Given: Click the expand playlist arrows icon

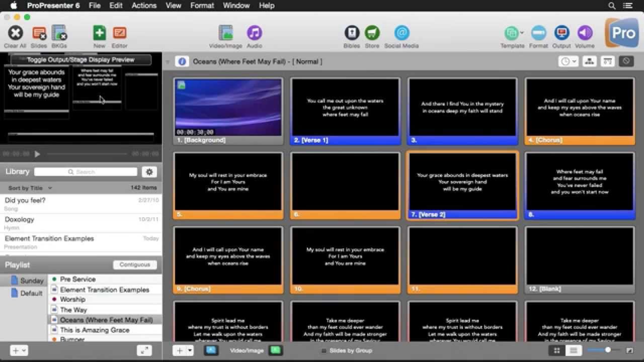Looking at the screenshot, I should (144, 350).
